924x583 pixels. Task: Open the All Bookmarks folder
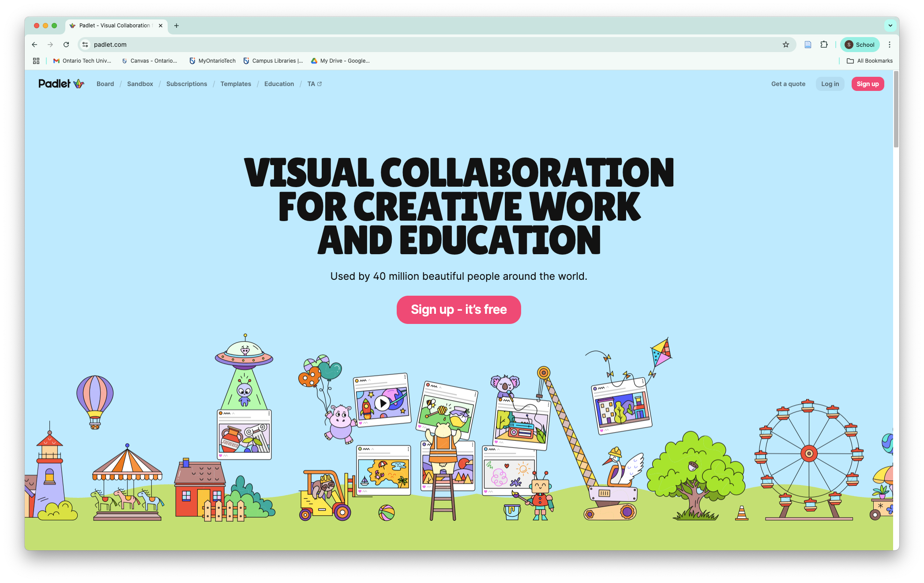pyautogui.click(x=869, y=61)
